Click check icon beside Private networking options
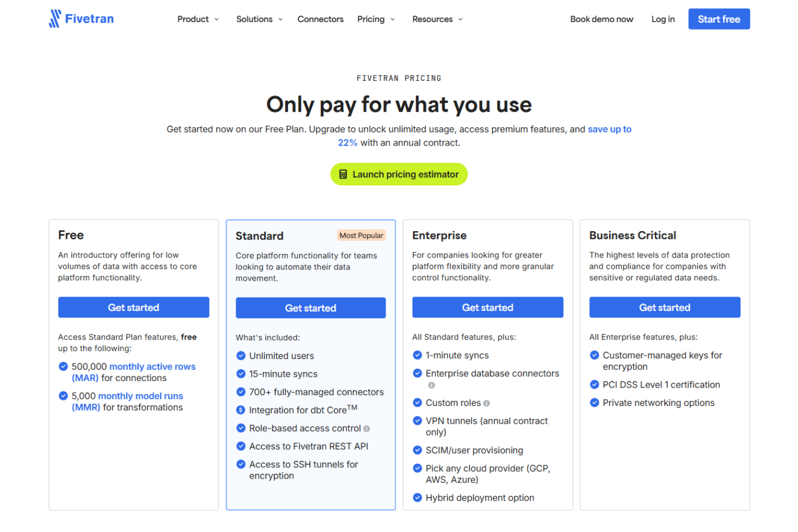The image size is (798, 532). [x=594, y=403]
